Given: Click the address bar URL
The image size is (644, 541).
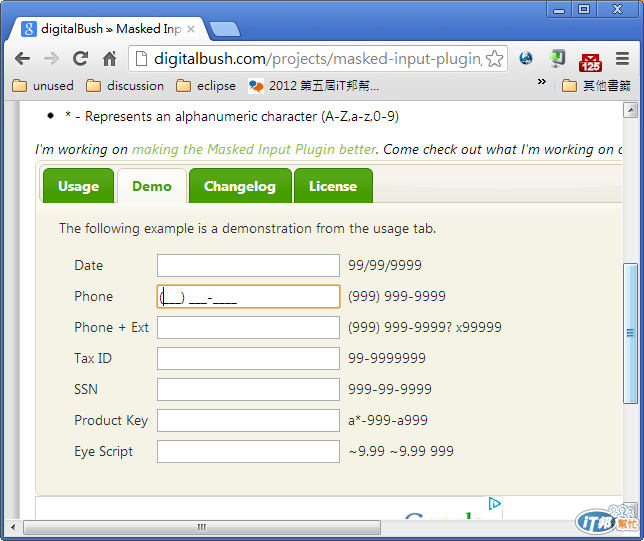Looking at the screenshot, I should (317, 59).
